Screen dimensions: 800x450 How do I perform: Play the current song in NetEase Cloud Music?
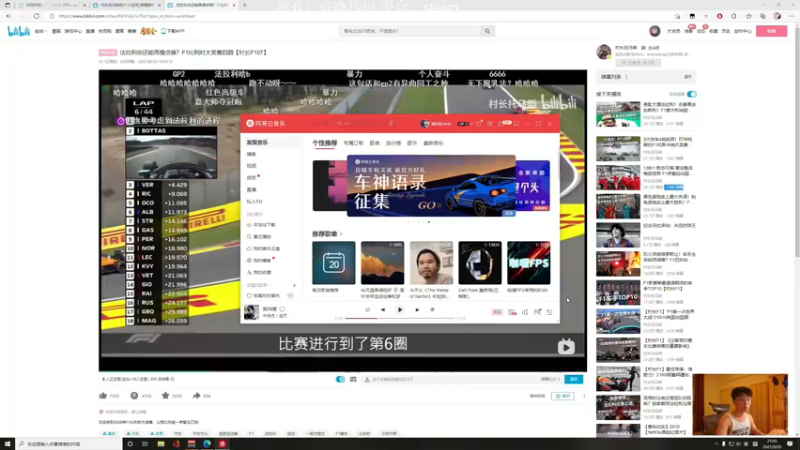400,310
